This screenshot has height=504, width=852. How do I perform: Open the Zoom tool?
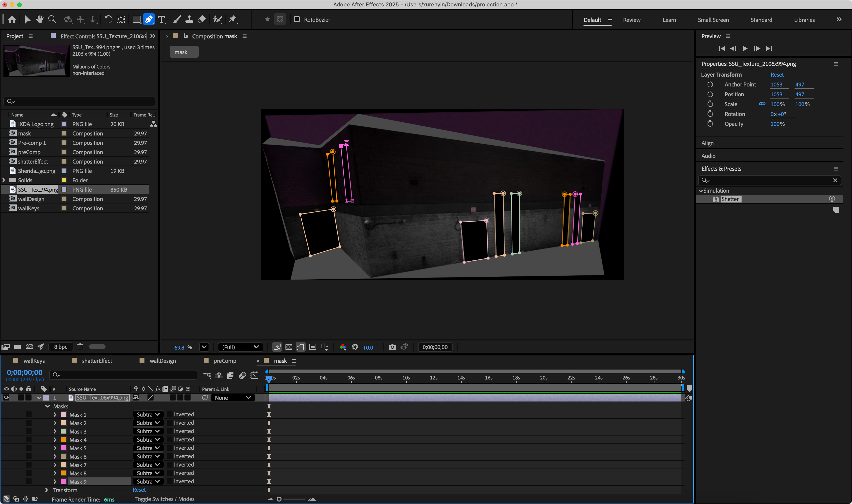coord(52,19)
